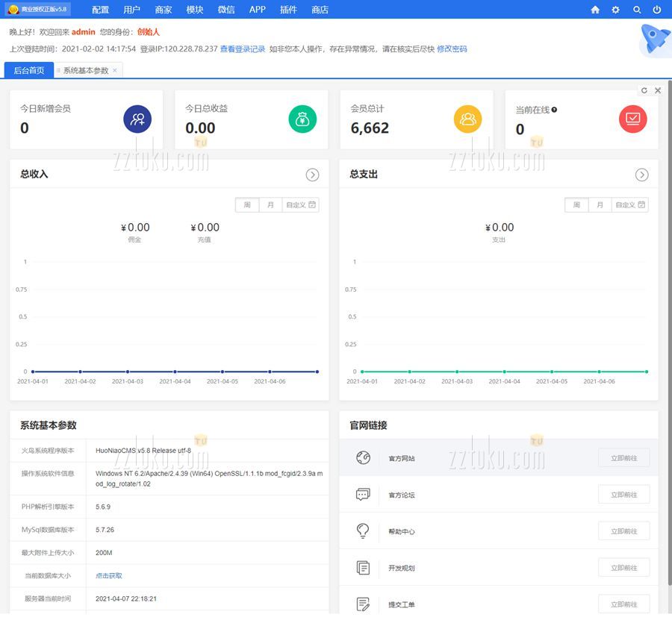Select 周 range in 总收入 chart

click(x=247, y=204)
